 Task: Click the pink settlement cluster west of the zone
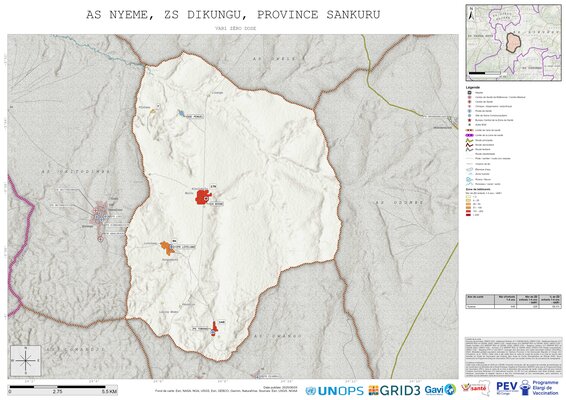[x=100, y=214]
